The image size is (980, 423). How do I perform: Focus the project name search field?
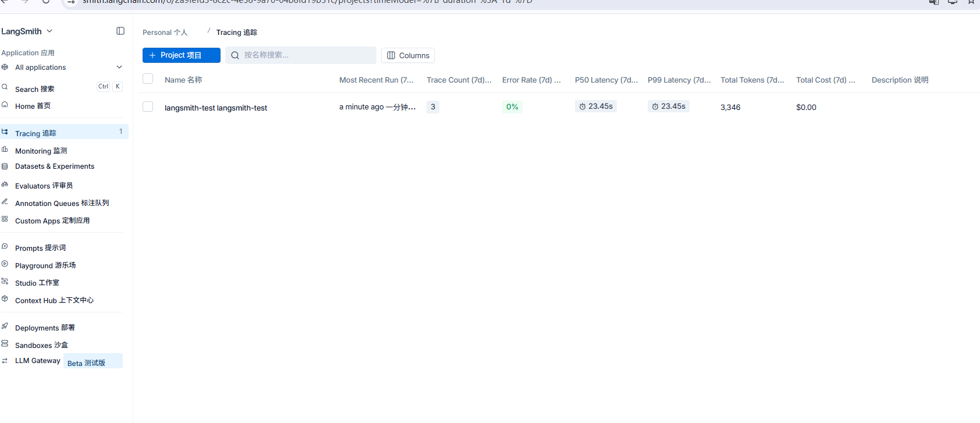(301, 55)
